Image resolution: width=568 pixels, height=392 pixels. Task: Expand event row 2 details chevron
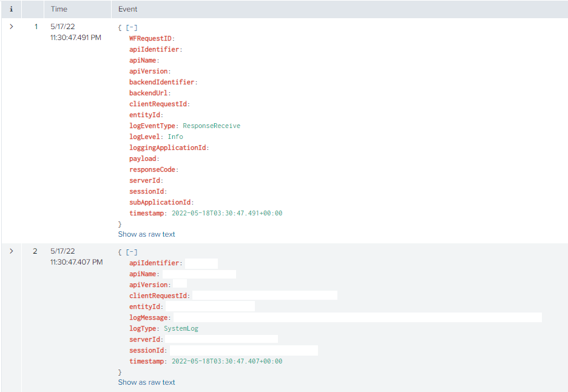coord(11,251)
